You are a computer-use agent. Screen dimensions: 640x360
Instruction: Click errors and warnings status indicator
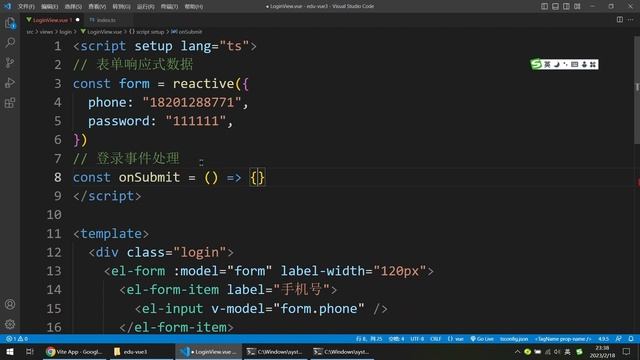[x=17, y=339]
